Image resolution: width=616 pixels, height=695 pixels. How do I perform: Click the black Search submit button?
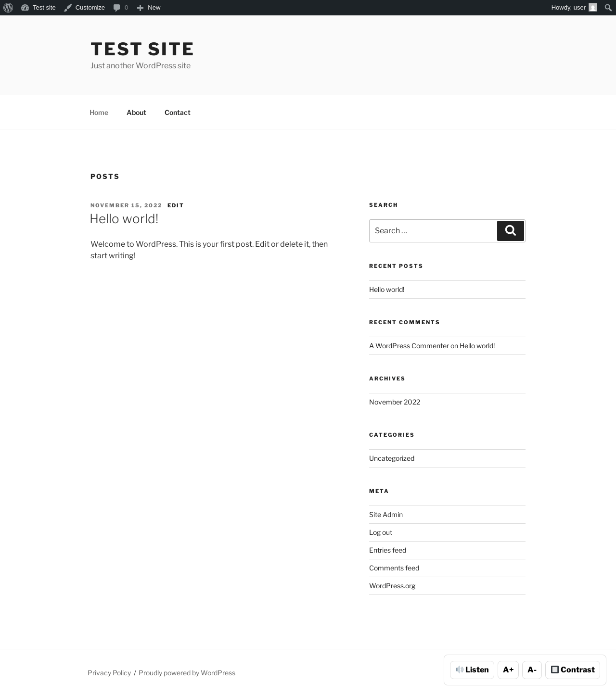point(511,231)
